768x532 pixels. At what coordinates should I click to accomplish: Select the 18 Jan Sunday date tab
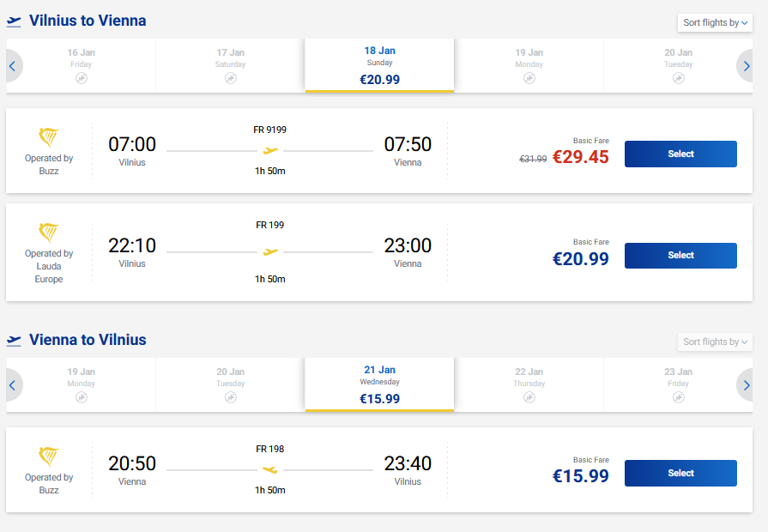(x=379, y=65)
